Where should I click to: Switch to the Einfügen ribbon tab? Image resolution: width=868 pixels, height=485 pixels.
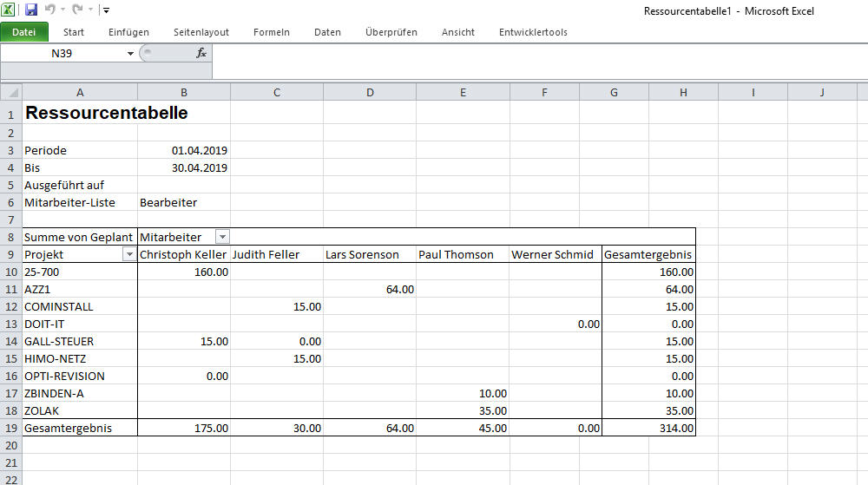pyautogui.click(x=128, y=32)
